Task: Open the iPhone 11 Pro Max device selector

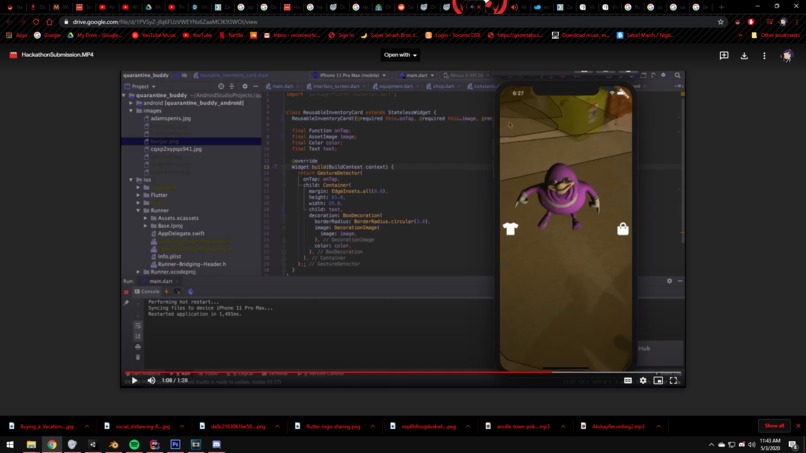Action: click(350, 76)
